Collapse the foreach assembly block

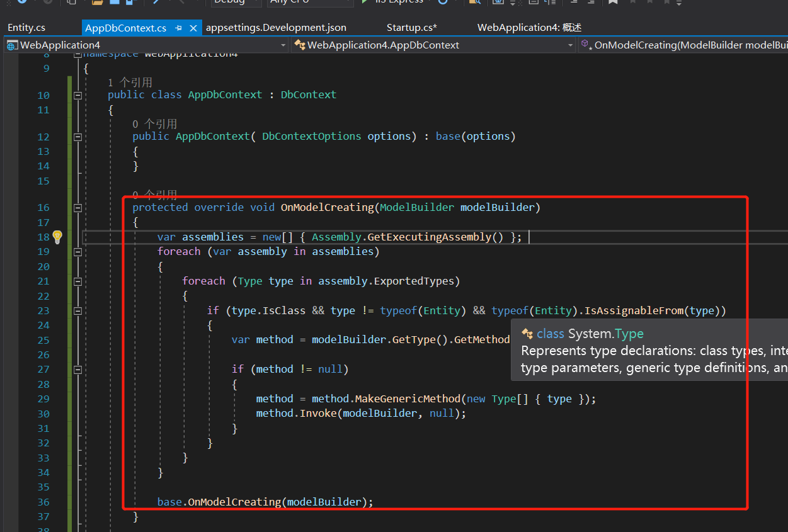(78, 252)
